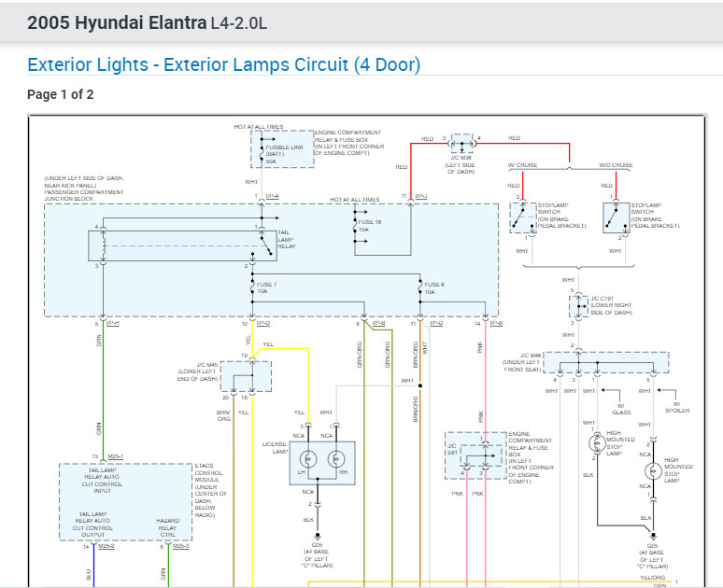Click the W/ CRUISE stoplamp switch symbol
The image size is (723, 588).
pyautogui.click(x=523, y=217)
